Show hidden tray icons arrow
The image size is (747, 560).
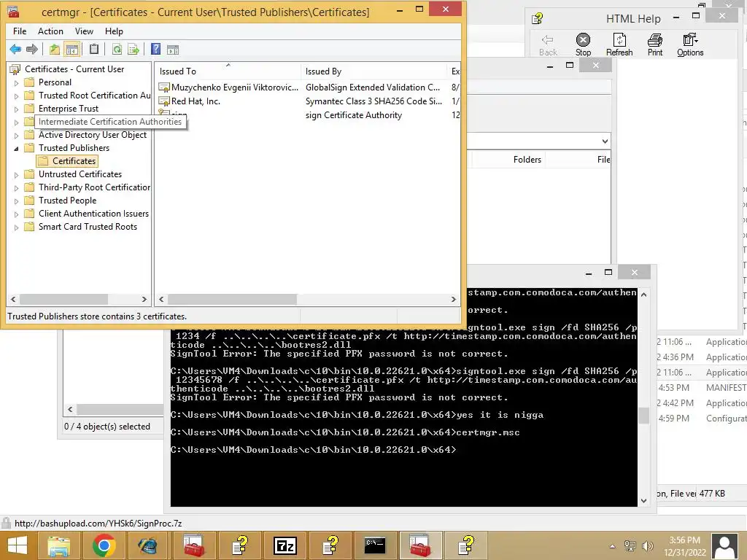(612, 546)
